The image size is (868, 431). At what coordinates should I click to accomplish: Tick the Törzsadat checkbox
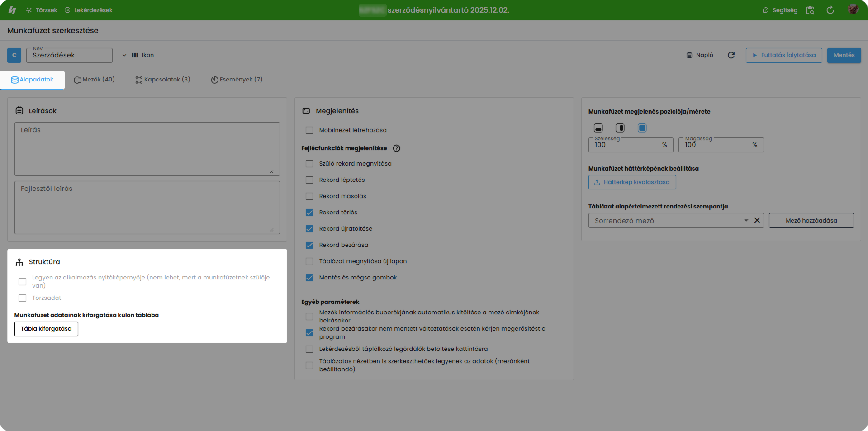22,298
